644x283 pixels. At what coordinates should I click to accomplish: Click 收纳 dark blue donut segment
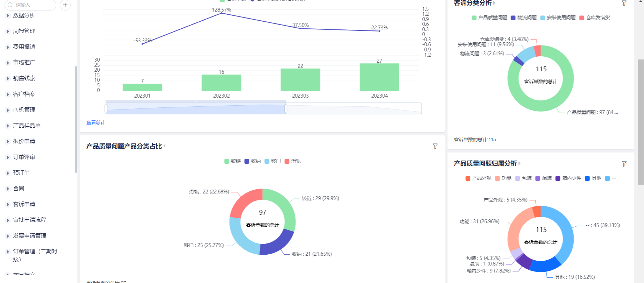click(278, 245)
